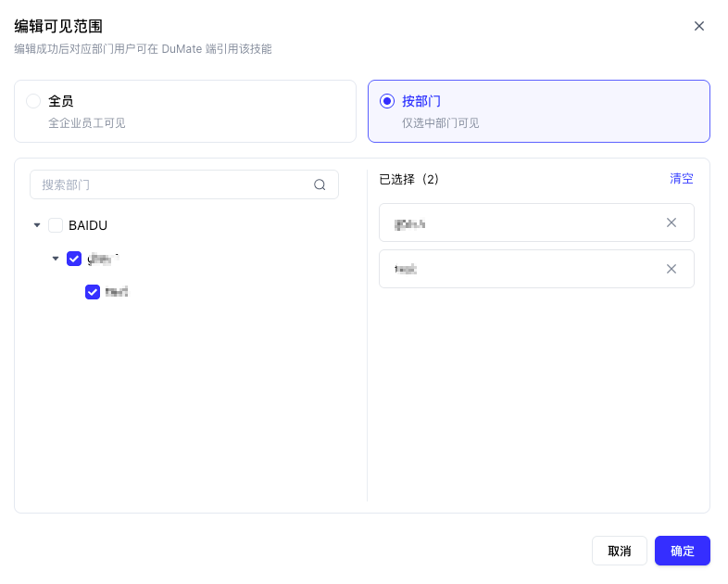Remove the first selected department
This screenshot has height=584, width=728.
672,222
